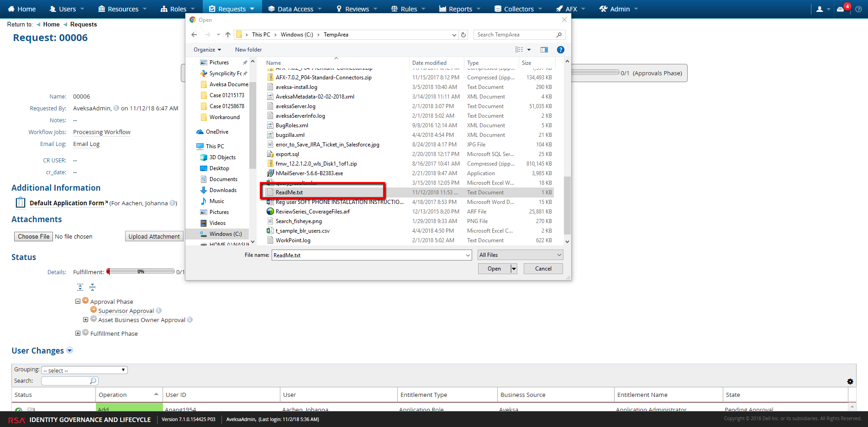The width and height of the screenshot is (868, 427).
Task: Click Cancel in the Open dialog
Action: pyautogui.click(x=543, y=268)
